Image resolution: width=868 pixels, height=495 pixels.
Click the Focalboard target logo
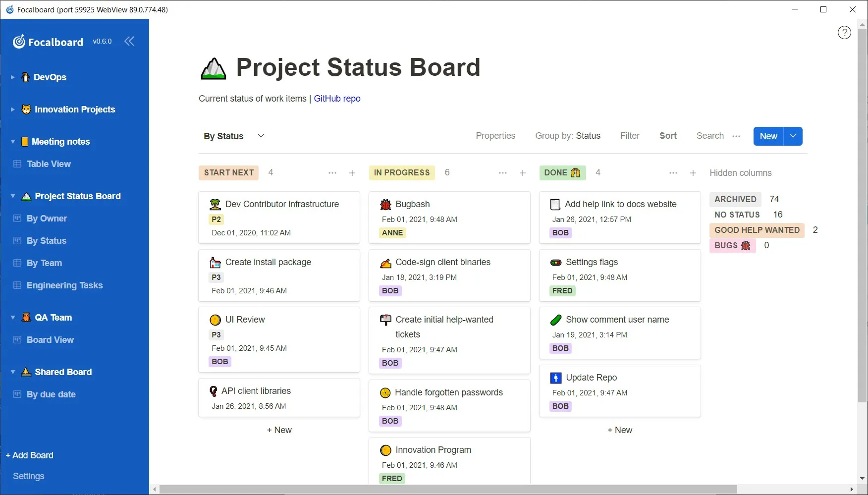point(18,42)
